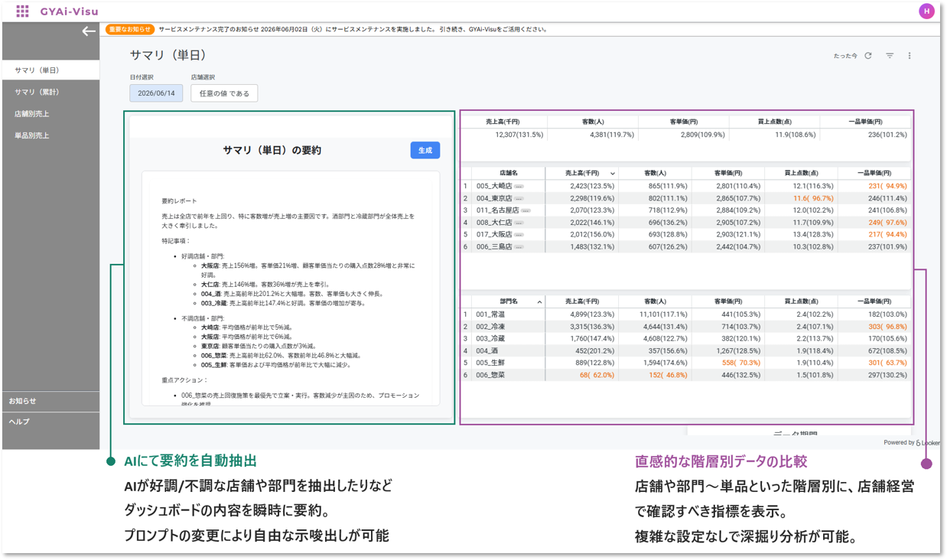Collapse sidebar with back arrow
Screen dimensions: 947x560
[x=89, y=31]
